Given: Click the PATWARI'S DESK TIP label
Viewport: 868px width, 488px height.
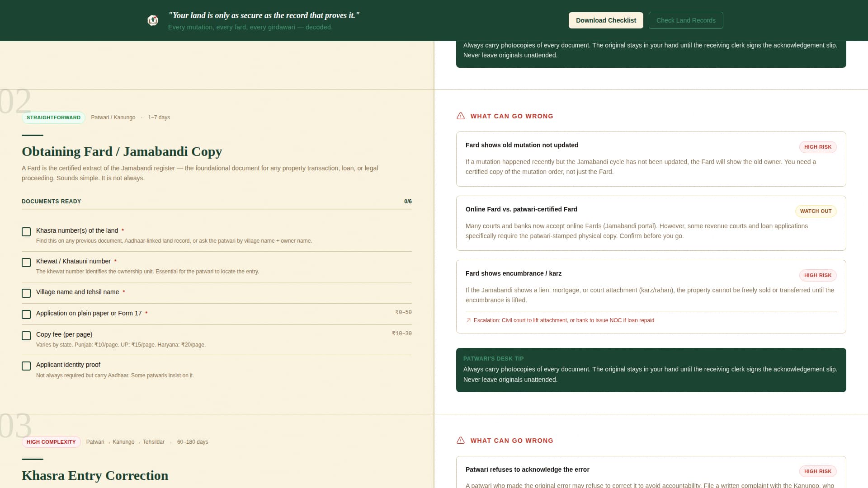Looking at the screenshot, I should point(493,359).
